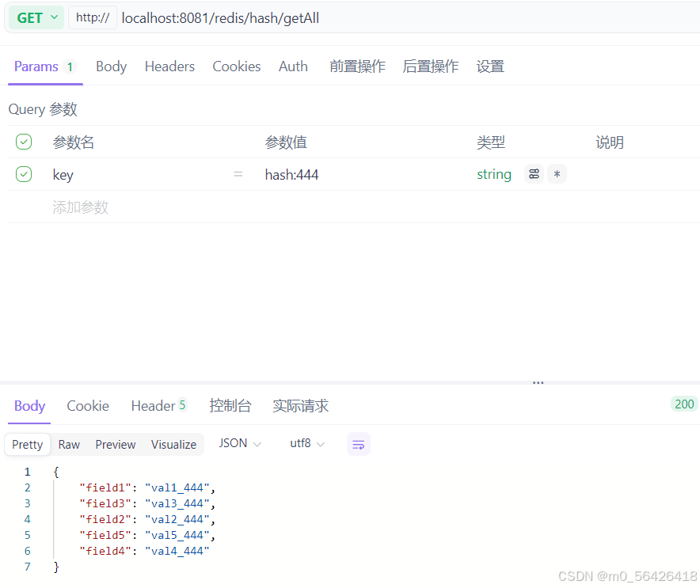
Task: Disable the key parameter checkbox
Action: tap(23, 174)
